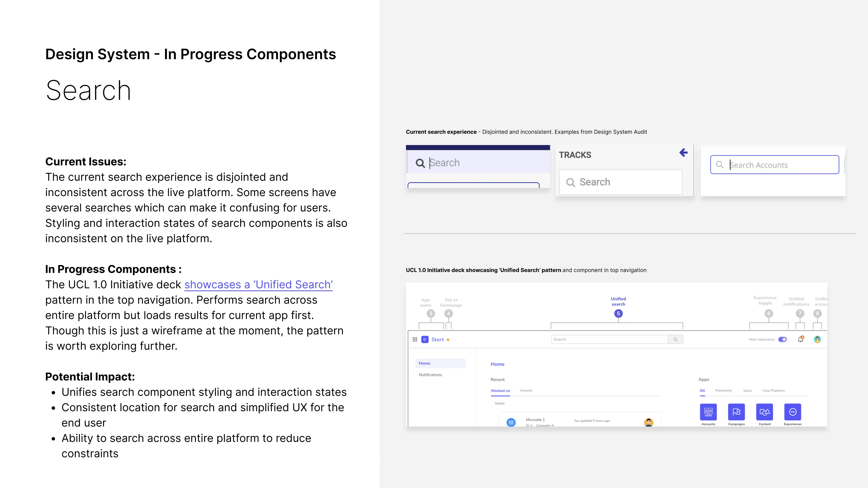Click "Set as homepage" annotation label
The image size is (868, 488).
pyautogui.click(x=451, y=303)
